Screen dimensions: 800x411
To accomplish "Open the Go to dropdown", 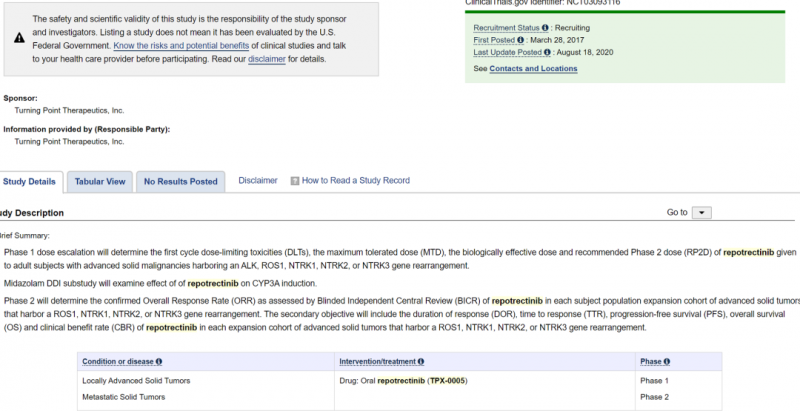I will tap(702, 213).
